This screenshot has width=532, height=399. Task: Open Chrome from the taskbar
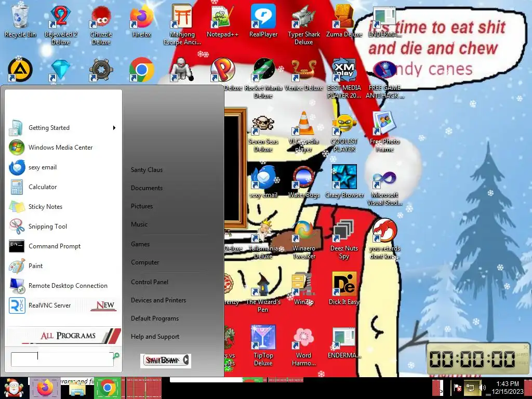tap(108, 388)
